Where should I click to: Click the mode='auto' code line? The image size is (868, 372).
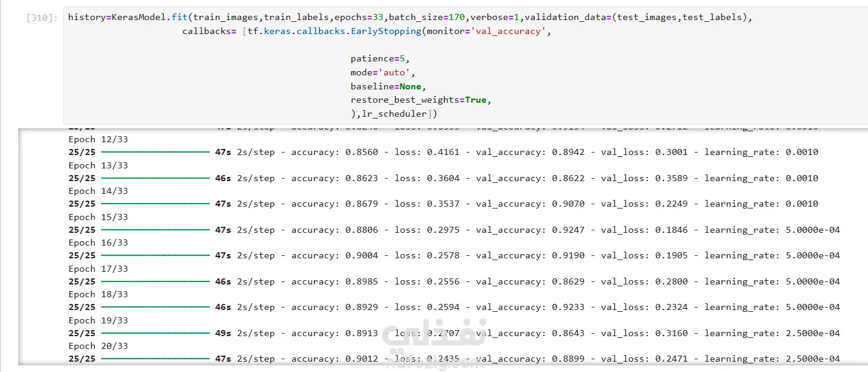(383, 72)
